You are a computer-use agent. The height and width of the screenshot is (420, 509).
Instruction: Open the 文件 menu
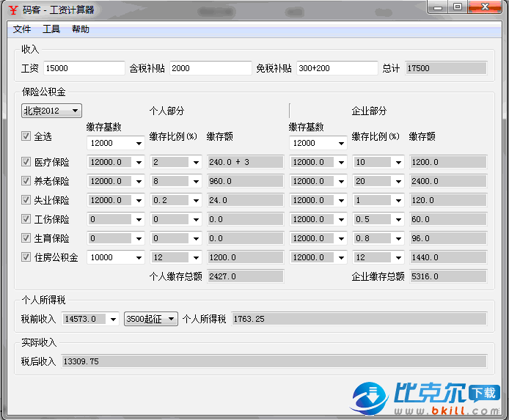click(22, 29)
